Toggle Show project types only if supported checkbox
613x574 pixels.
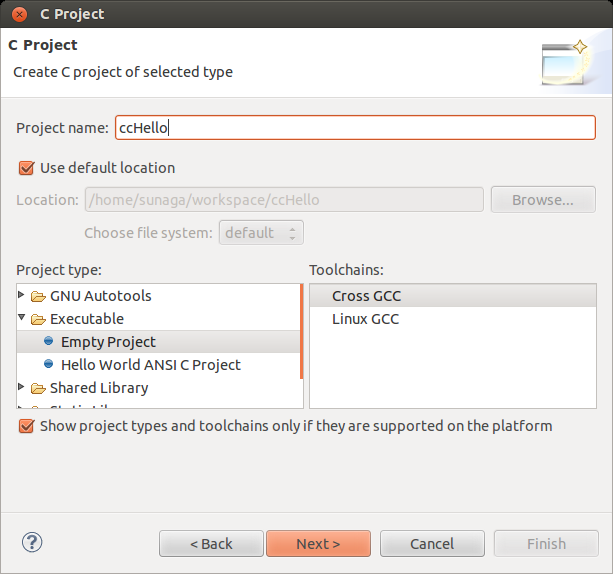(x=26, y=426)
